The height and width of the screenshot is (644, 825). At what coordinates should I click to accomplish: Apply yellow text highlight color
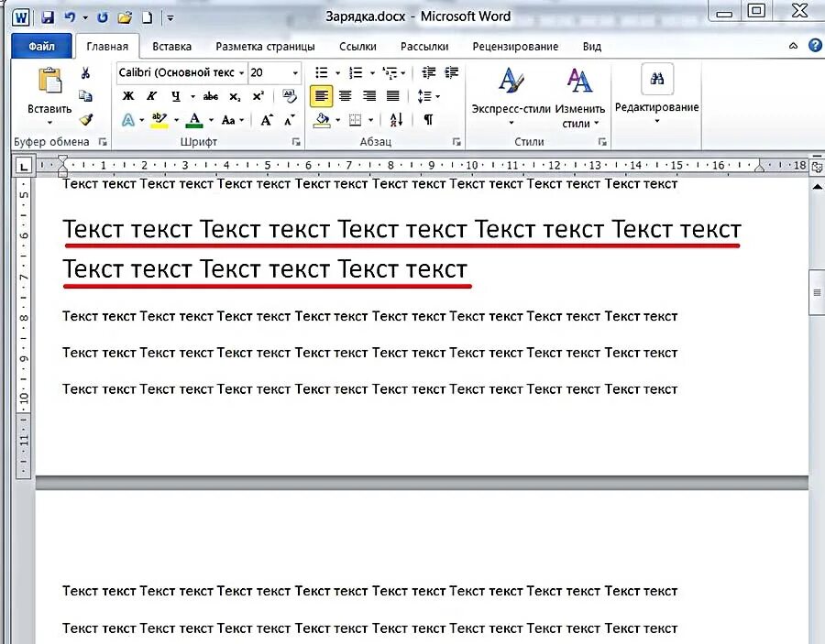(x=159, y=120)
